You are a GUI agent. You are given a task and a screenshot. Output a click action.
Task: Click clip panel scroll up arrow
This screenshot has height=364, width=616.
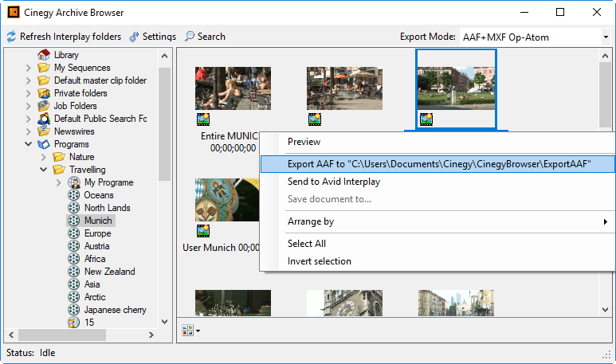click(x=606, y=56)
